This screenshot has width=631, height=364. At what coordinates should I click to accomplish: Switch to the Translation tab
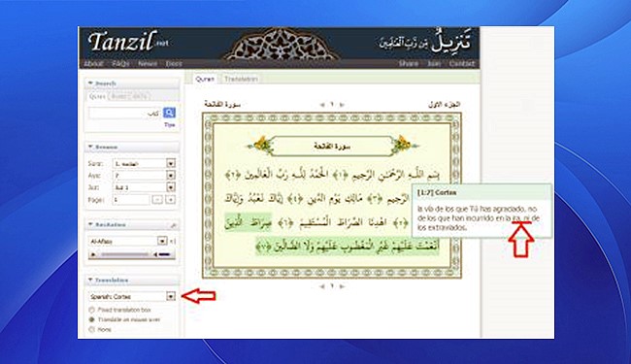pyautogui.click(x=241, y=79)
